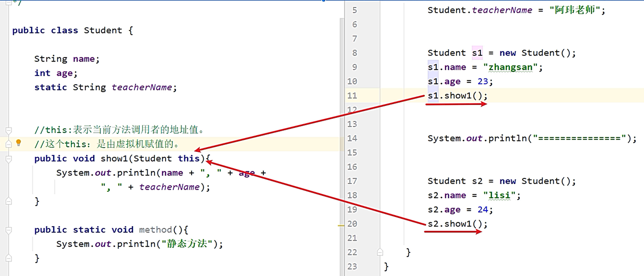Click the 'int age;' field declaration

click(56, 73)
